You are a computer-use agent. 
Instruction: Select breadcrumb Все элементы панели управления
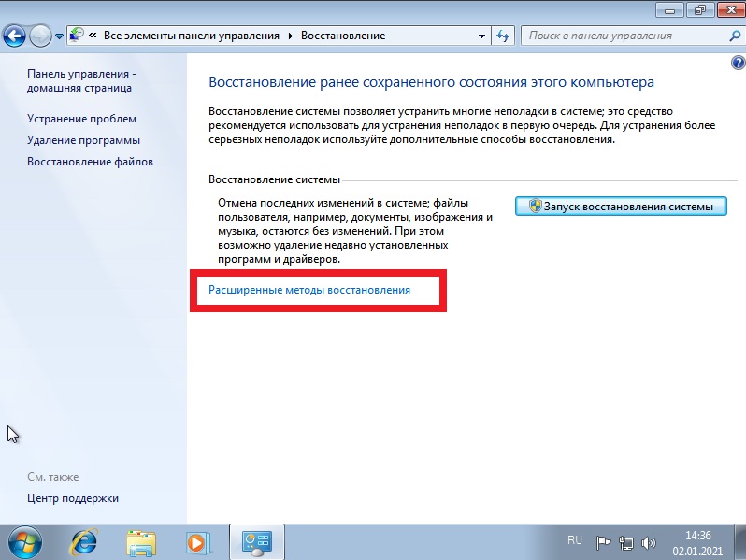192,36
